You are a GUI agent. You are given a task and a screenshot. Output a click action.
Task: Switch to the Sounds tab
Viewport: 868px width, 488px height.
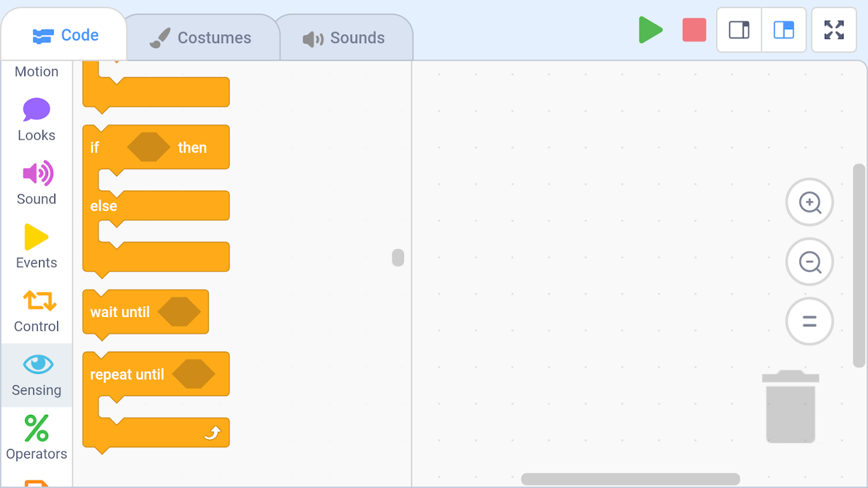click(x=344, y=38)
